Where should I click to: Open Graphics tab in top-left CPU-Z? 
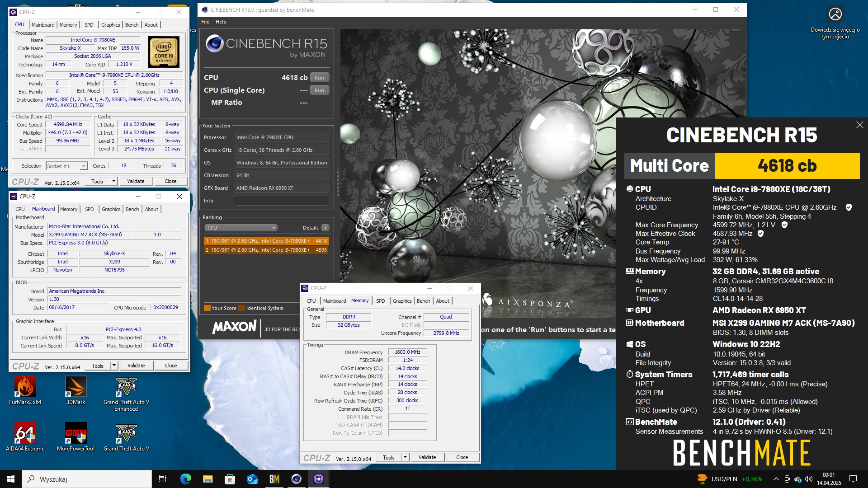[111, 25]
